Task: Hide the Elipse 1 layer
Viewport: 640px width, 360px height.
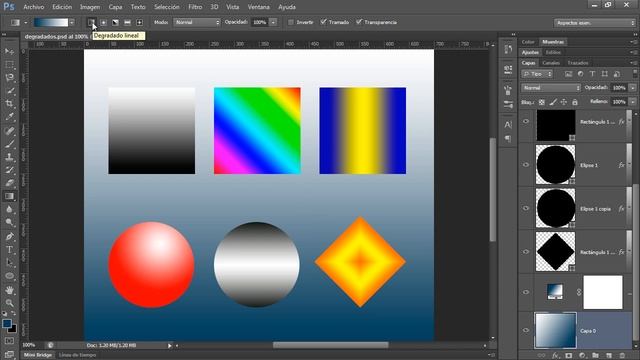Action: coord(526,165)
